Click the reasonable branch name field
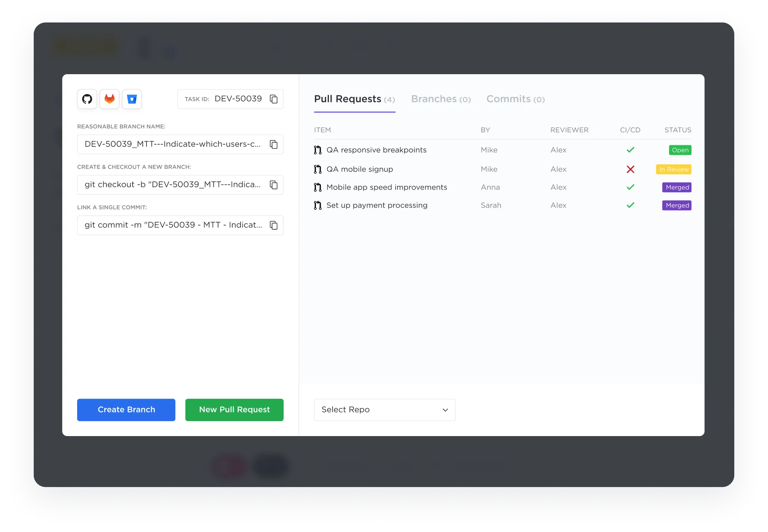 click(x=180, y=144)
